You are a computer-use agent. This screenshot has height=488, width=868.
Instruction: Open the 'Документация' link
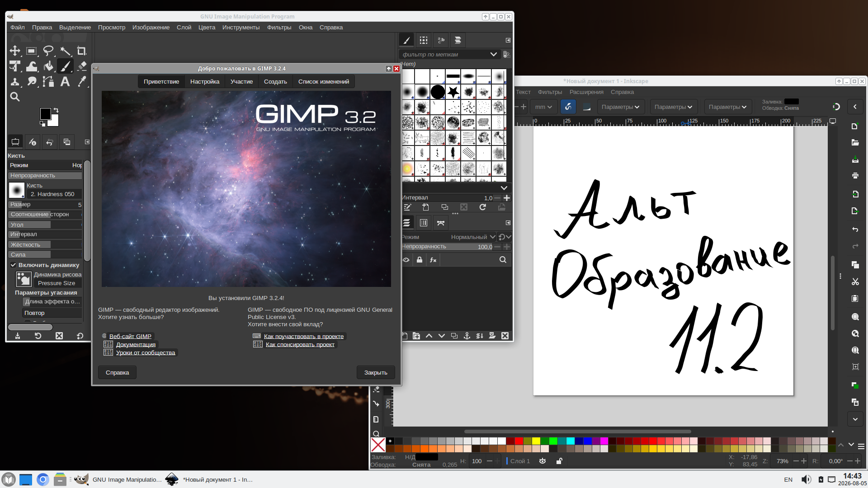(136, 344)
